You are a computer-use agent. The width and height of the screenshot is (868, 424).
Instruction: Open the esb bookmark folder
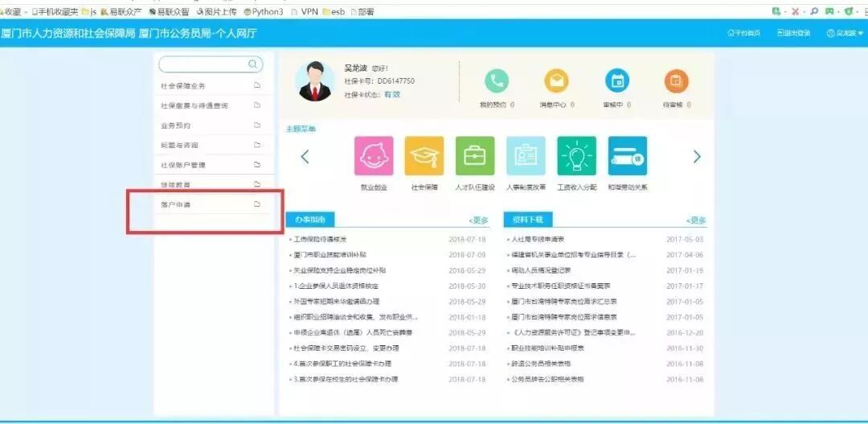[334, 11]
